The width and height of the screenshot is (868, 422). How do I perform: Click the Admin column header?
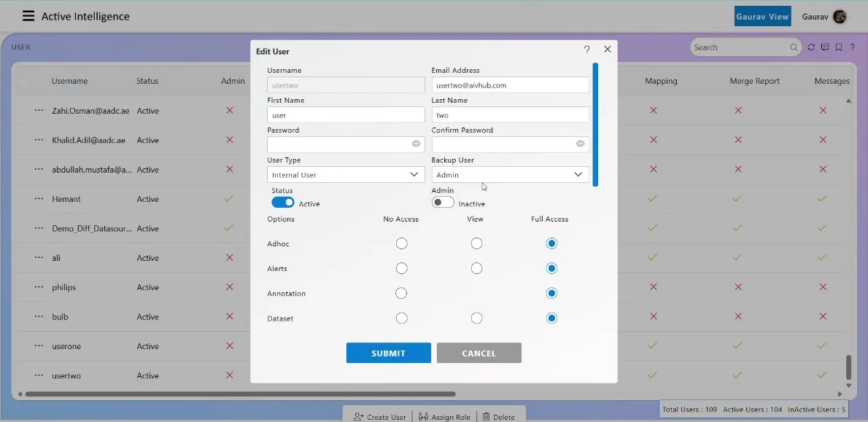(x=233, y=81)
